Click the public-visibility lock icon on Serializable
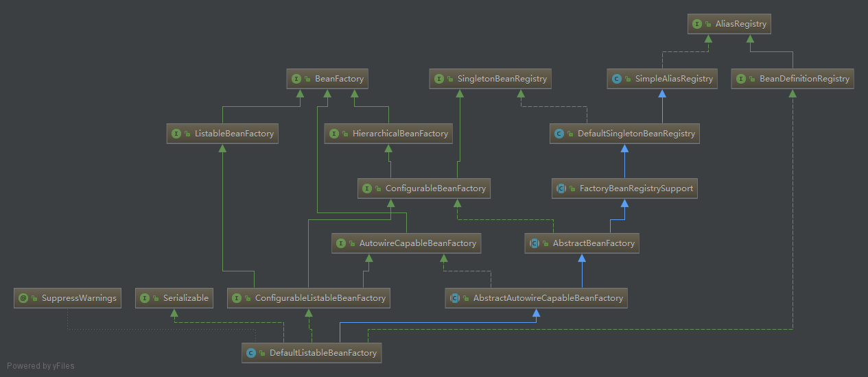868x377 pixels. point(156,299)
